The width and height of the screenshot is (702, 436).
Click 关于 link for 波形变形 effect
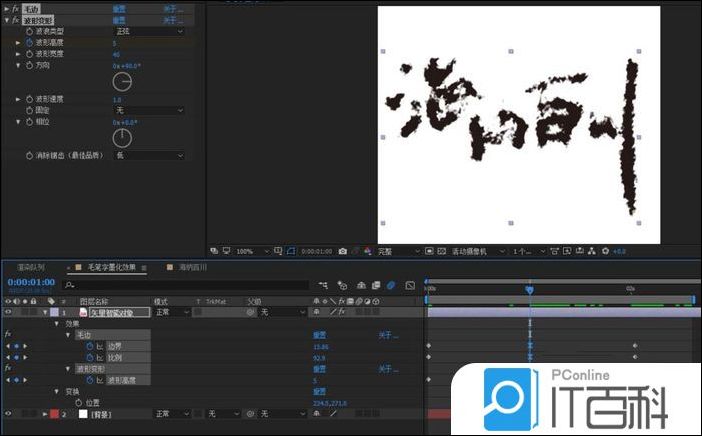click(173, 20)
